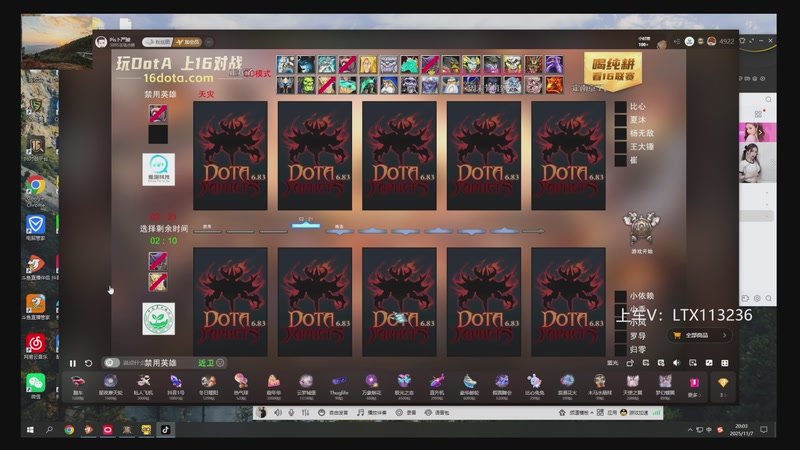Click the green leaf lower team logo

coord(158,319)
